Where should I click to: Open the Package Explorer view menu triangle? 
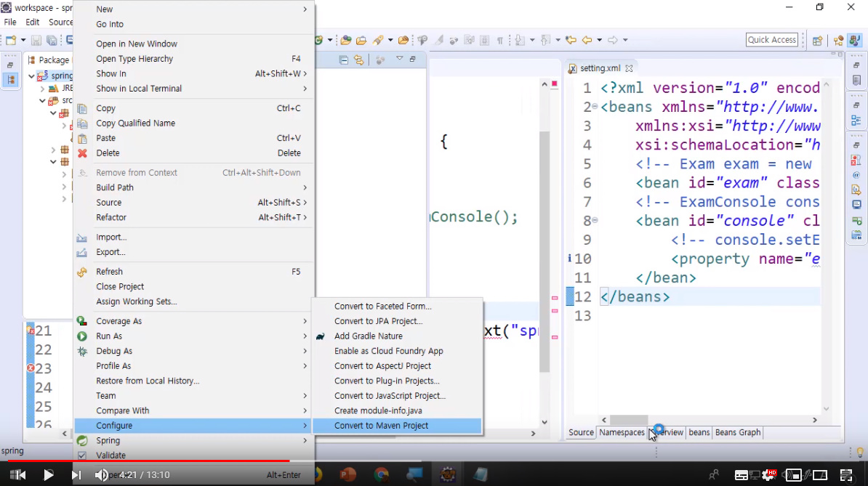[399, 59]
